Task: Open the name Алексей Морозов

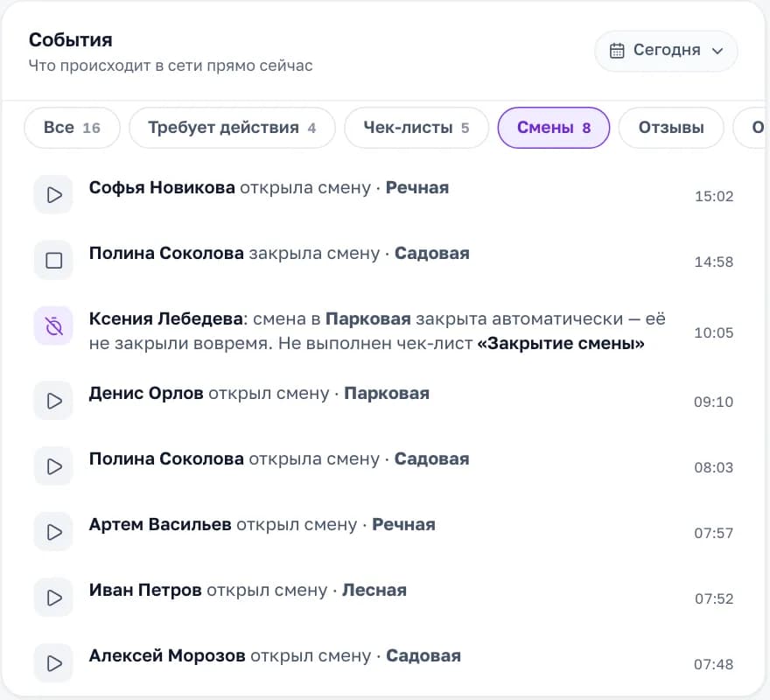Action: [167, 655]
